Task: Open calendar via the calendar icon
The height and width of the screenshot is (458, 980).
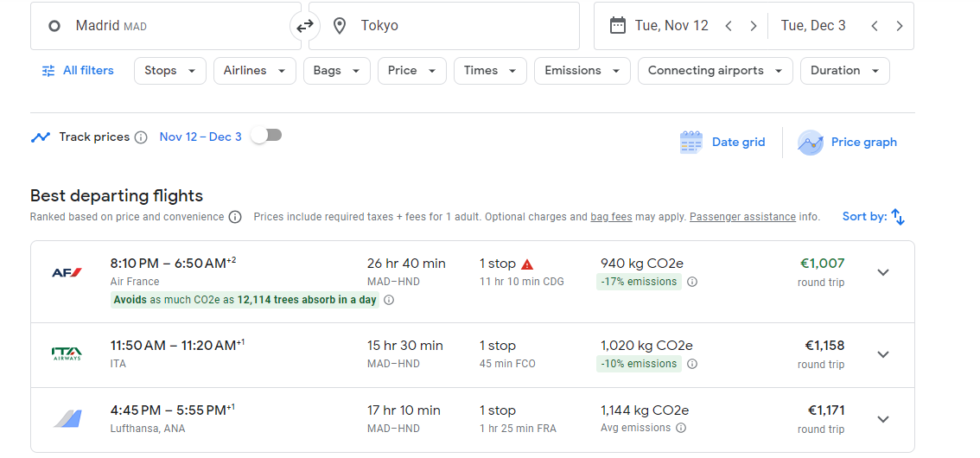Action: [618, 26]
